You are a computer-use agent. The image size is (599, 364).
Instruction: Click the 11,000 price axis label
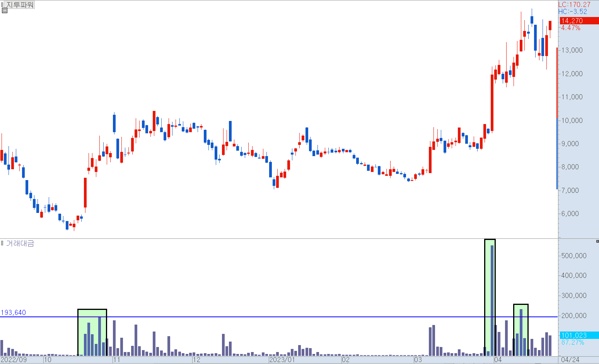[572, 97]
